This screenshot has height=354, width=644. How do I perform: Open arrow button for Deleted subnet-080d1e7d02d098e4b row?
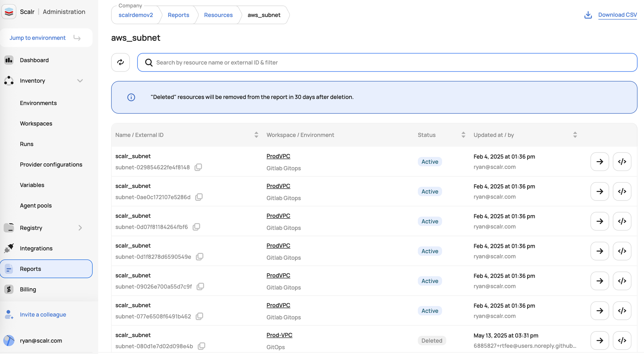[600, 340]
